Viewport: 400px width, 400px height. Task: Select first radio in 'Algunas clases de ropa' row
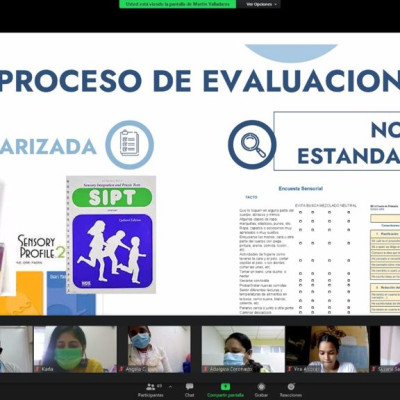pos(300,221)
